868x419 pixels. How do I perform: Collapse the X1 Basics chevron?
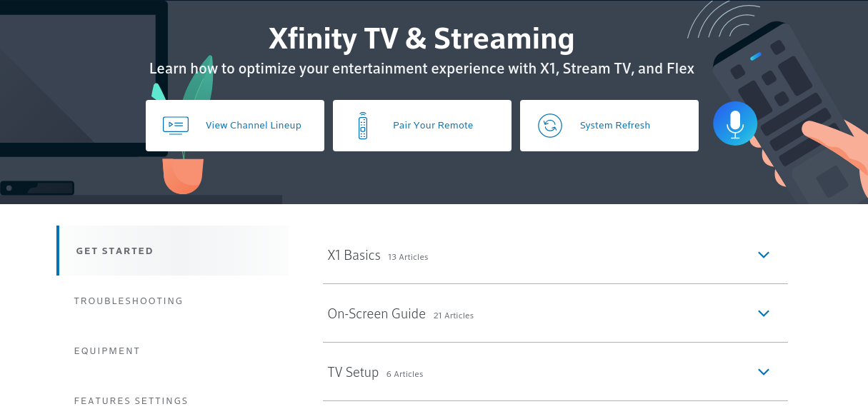(x=764, y=255)
